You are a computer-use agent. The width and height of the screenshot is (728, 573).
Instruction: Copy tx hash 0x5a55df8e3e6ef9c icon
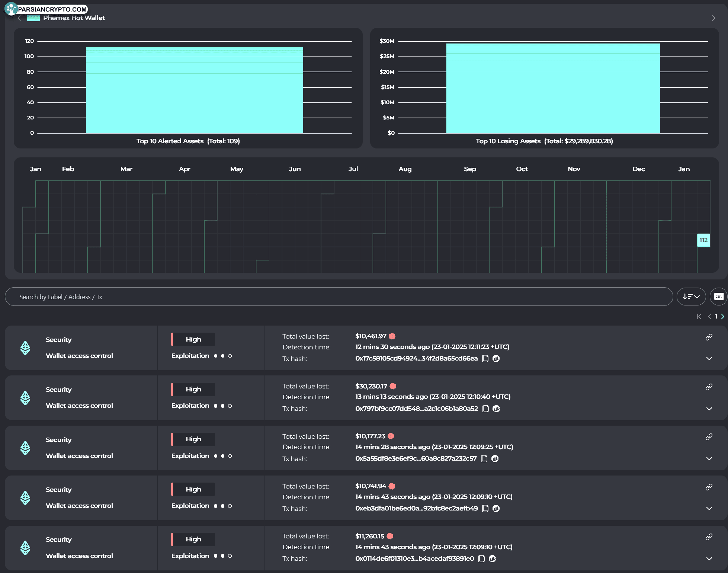pos(484,458)
